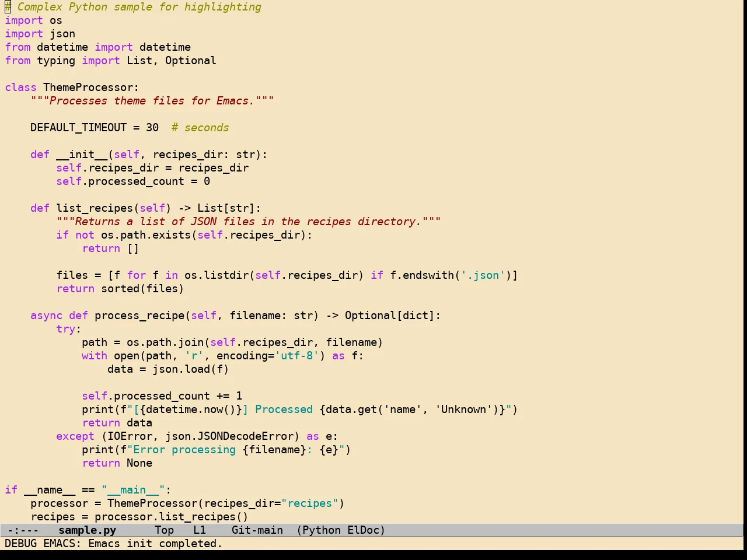747x560 pixels.
Task: Click the 'async' keyword
Action: [x=47, y=316]
